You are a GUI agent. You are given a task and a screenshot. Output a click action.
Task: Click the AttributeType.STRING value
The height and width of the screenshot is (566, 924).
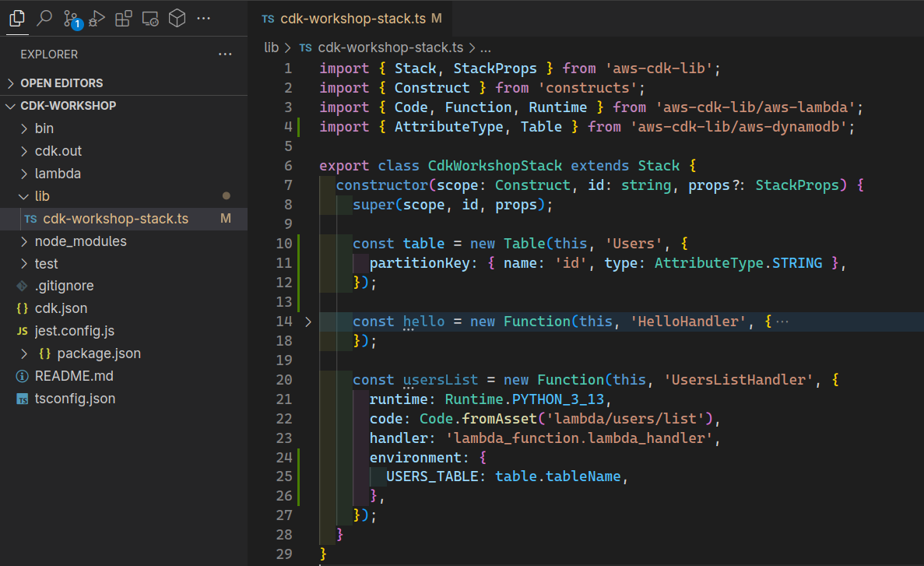pos(739,264)
